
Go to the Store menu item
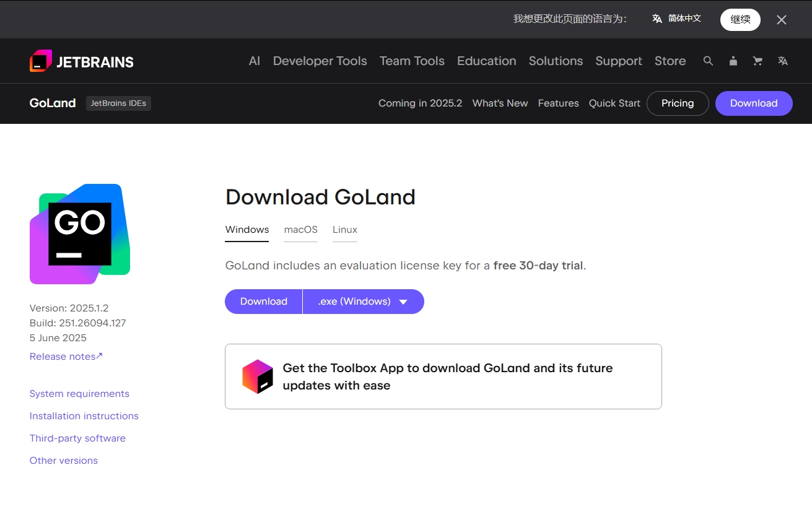670,61
